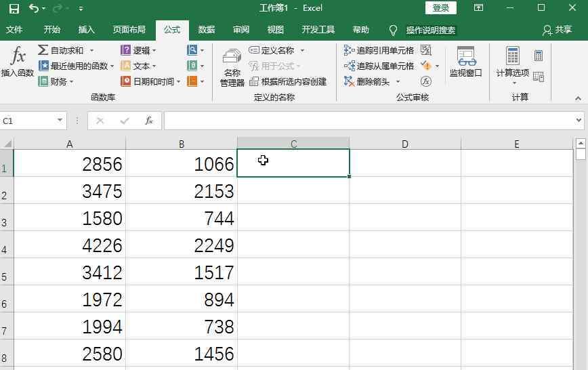This screenshot has width=588, height=370.
Task: Select cell A4 containing 4226
Action: coord(70,245)
